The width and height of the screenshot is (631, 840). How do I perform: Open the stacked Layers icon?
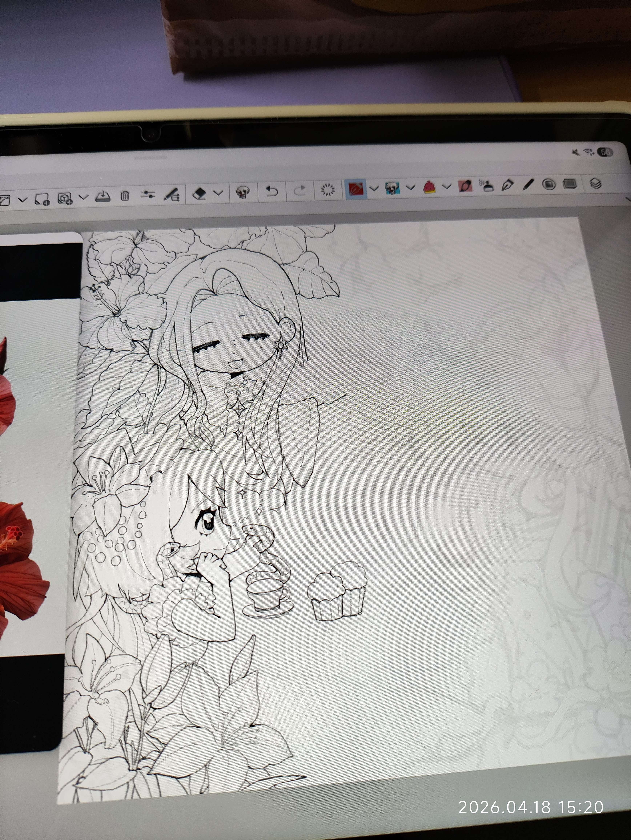click(596, 184)
